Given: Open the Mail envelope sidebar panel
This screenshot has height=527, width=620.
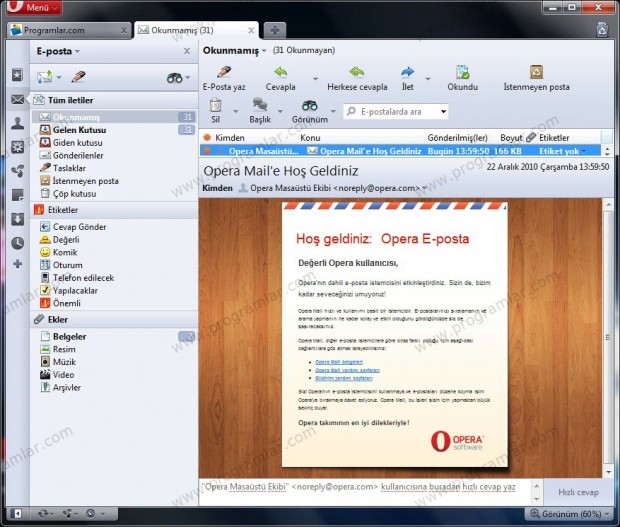Looking at the screenshot, I should [17, 99].
